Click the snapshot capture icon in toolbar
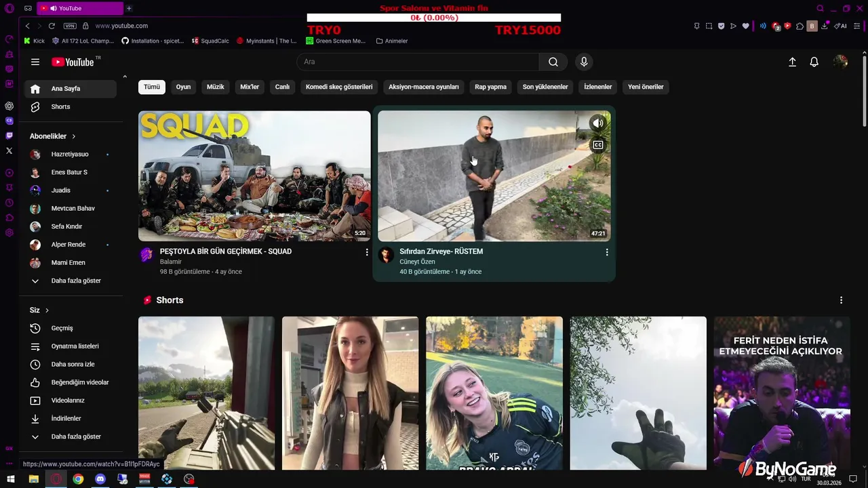Image resolution: width=868 pixels, height=488 pixels. click(x=709, y=26)
